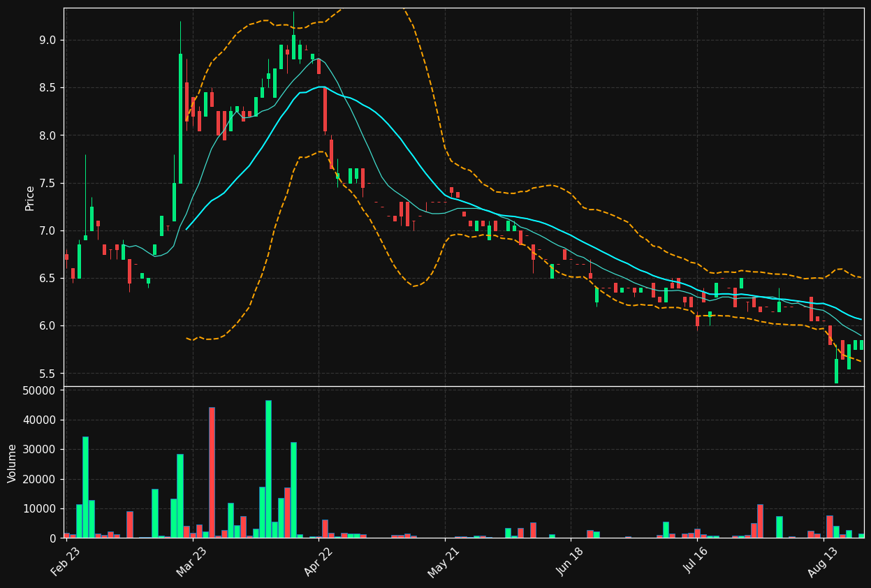871x588 pixels.
Task: Click the 7.0 price tick label
Action: 47,231
